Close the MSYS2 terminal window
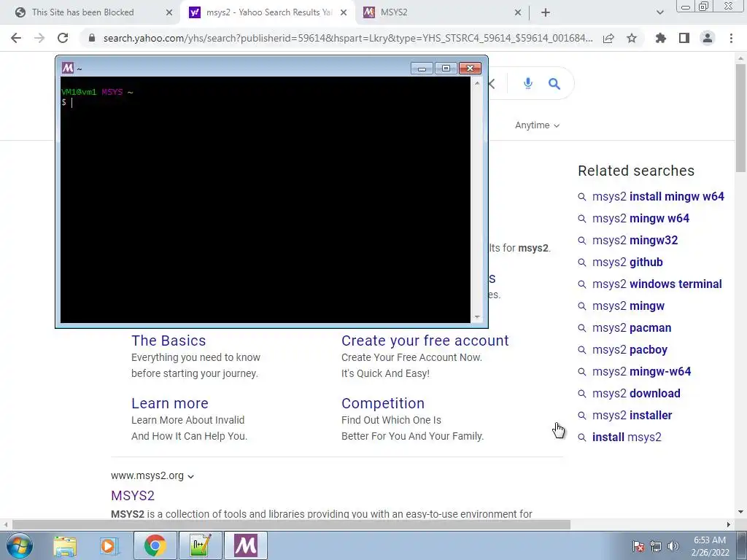Image resolution: width=747 pixels, height=560 pixels. coord(471,69)
